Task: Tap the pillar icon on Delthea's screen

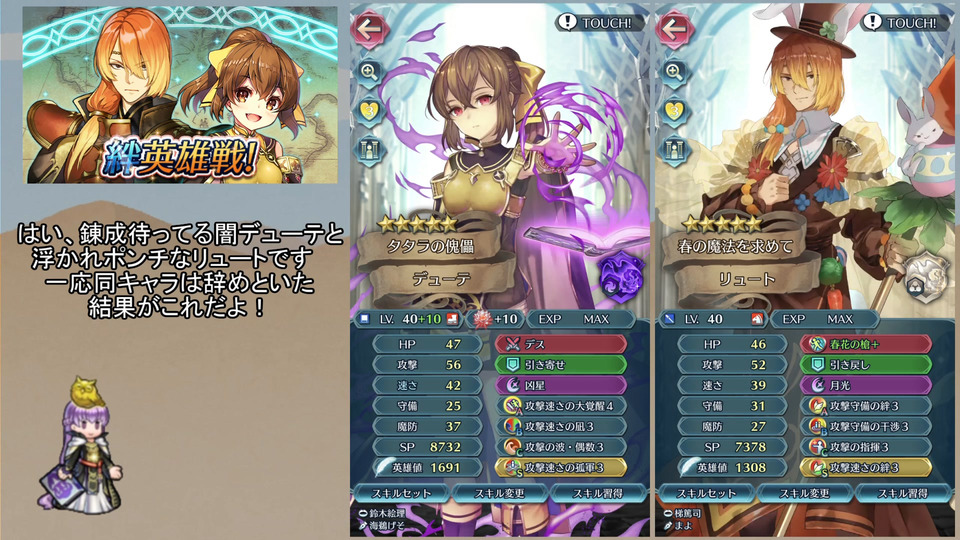Action: click(x=369, y=149)
